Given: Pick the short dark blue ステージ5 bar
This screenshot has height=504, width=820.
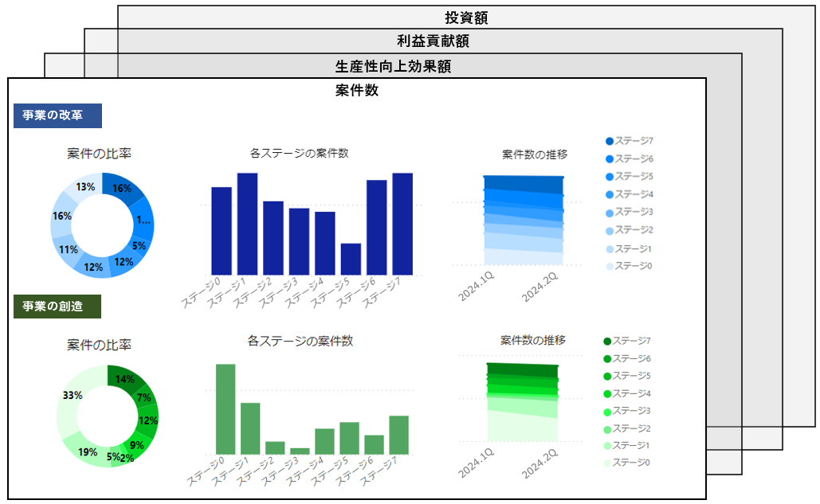Looking at the screenshot, I should tap(351, 259).
